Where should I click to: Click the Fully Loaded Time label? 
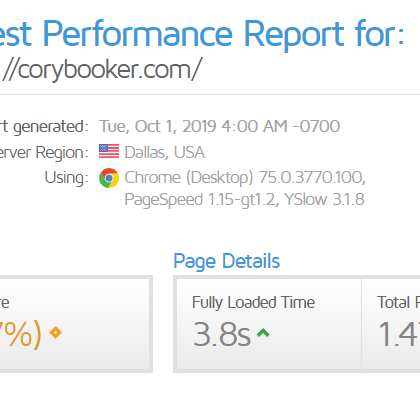point(253,303)
